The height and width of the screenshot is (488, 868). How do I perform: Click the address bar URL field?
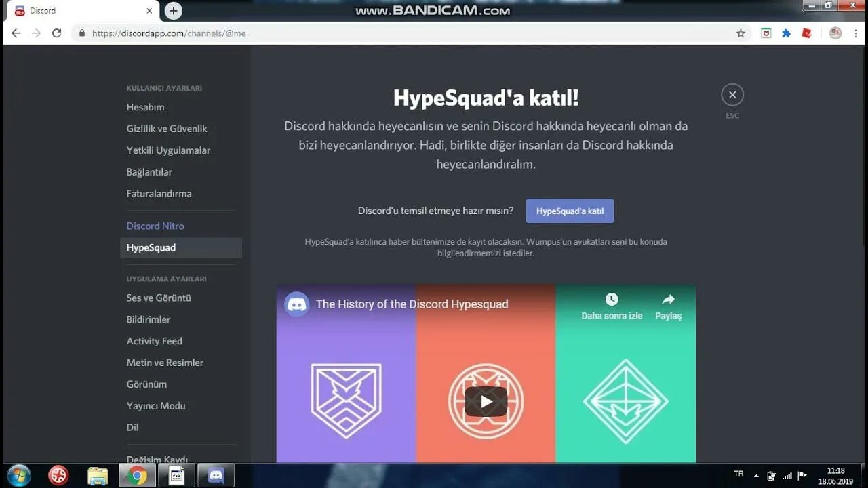pos(411,33)
